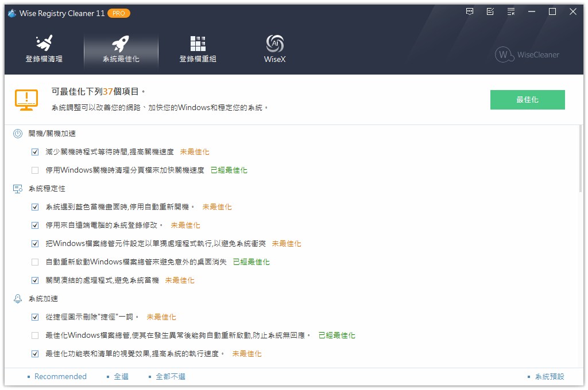Minimize the Wise Registry Cleaner window
Screen dimensions: 588x390
(531, 11)
